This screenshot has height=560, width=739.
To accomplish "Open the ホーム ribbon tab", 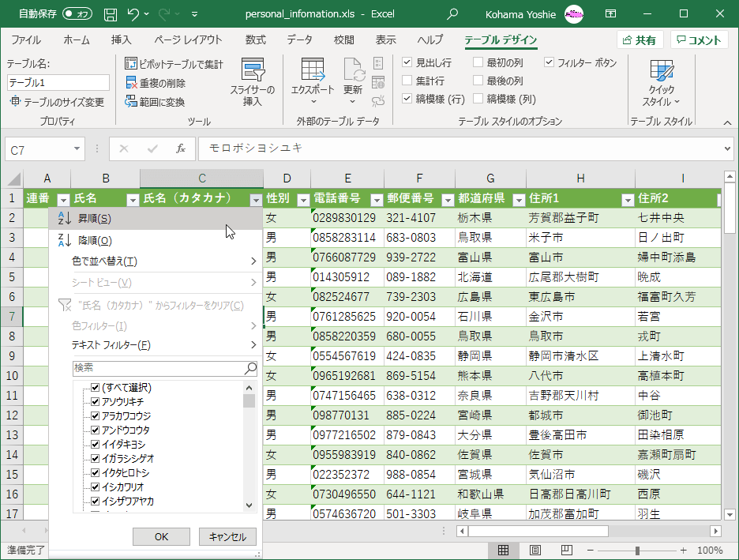I will point(77,40).
